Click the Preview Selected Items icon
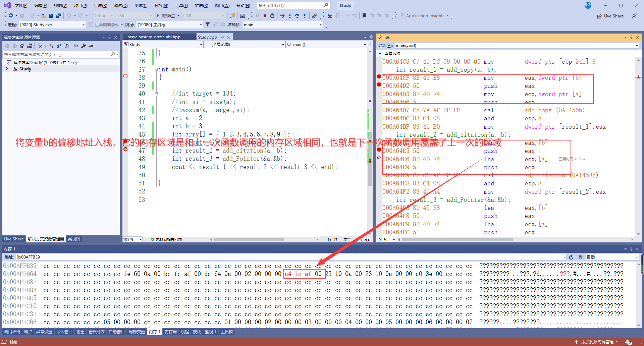Viewport: 644px width, 346px height. (91, 46)
